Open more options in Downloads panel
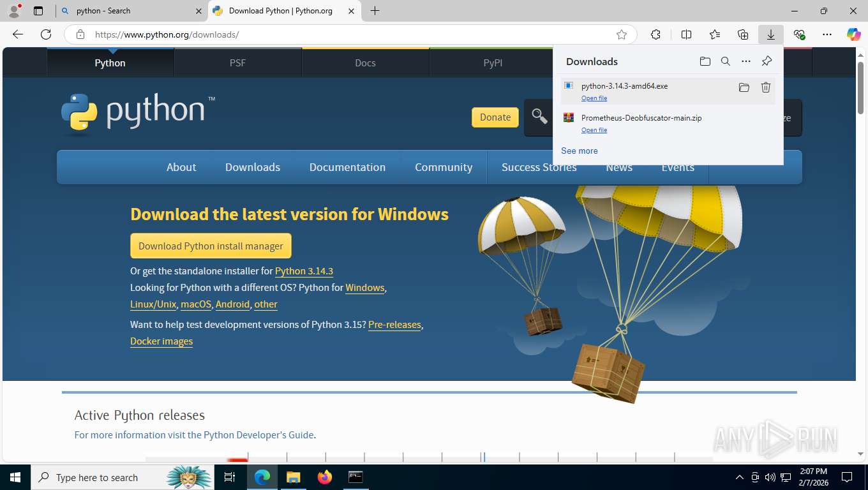Viewport: 868px width, 490px height. coord(746,61)
